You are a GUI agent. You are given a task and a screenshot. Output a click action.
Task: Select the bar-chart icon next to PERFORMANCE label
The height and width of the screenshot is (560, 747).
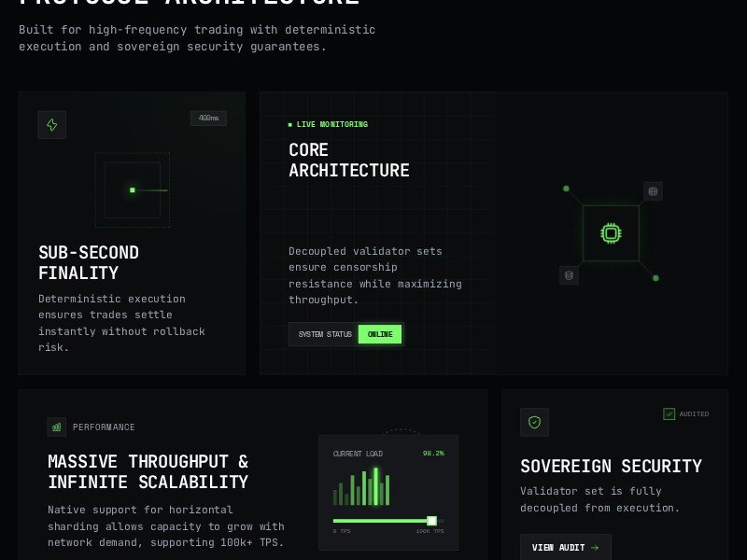[57, 427]
